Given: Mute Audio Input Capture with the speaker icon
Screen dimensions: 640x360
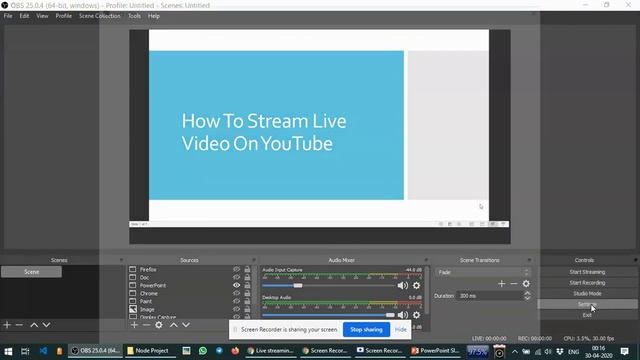Looking at the screenshot, I should 402,286.
